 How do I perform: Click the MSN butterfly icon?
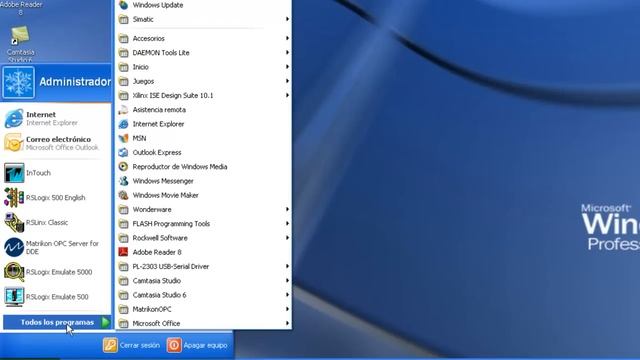tap(123, 138)
